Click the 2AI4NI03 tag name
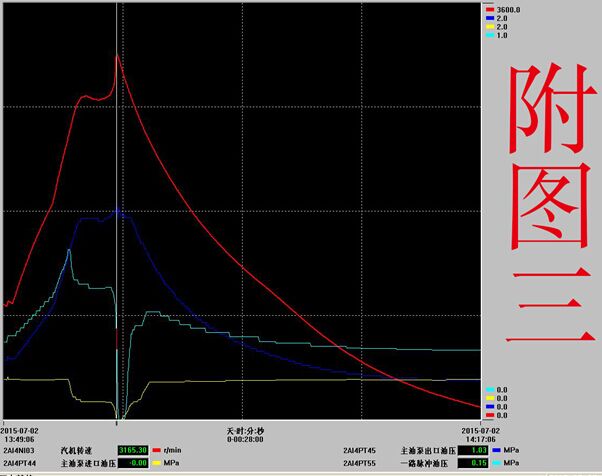Viewport: 602px width, 476px height. click(x=19, y=451)
